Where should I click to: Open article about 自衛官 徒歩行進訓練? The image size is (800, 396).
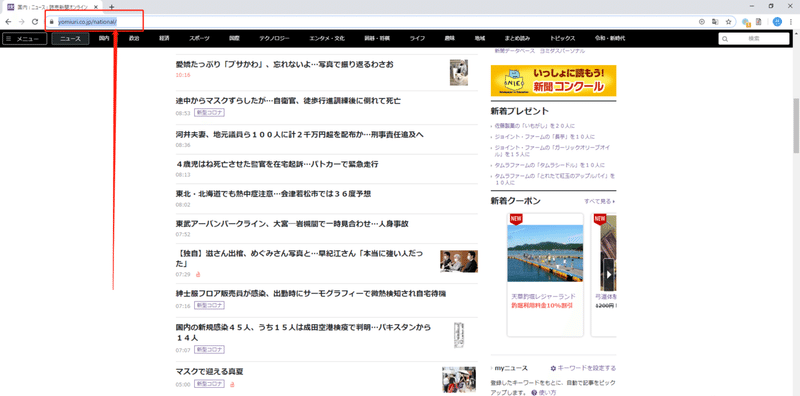tap(288, 101)
